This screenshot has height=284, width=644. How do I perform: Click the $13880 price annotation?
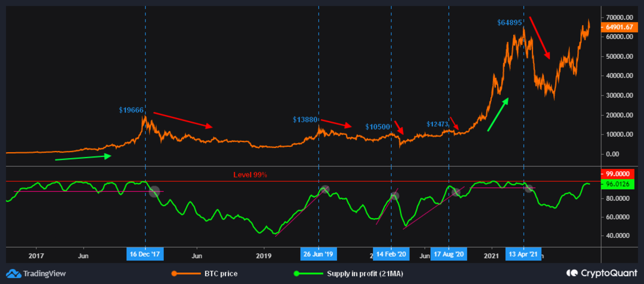[x=306, y=119]
